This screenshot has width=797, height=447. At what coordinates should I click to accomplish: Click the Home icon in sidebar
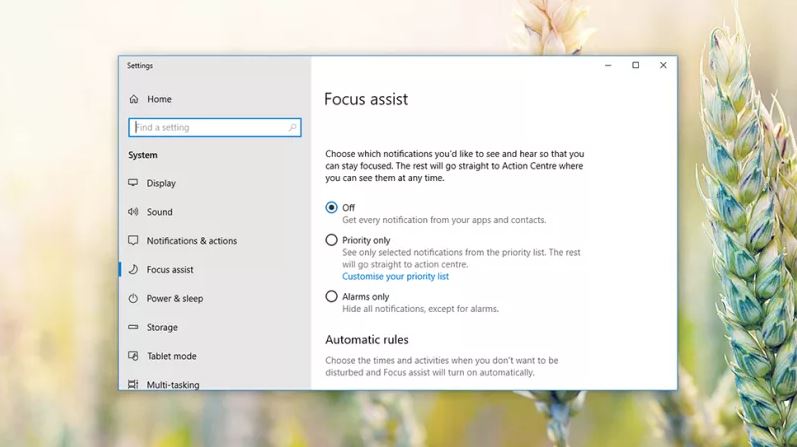(x=134, y=99)
